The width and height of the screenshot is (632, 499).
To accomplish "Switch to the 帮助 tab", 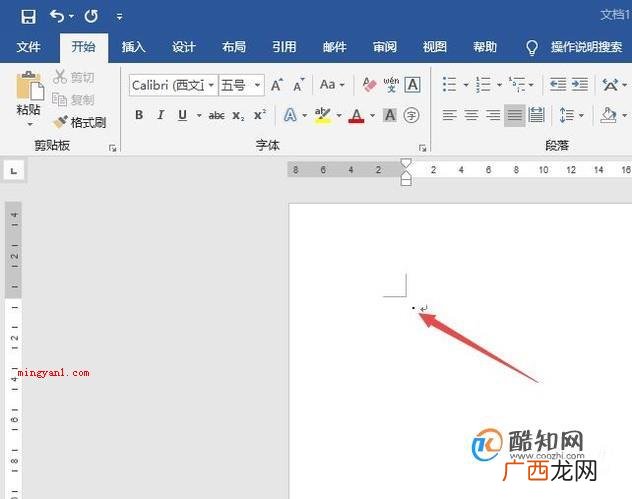I will [x=485, y=47].
